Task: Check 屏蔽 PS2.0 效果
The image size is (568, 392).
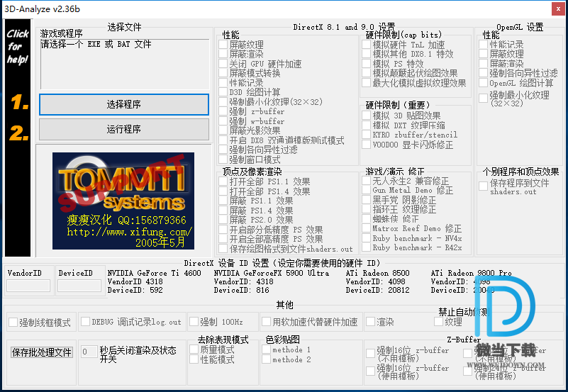Action: (x=223, y=220)
